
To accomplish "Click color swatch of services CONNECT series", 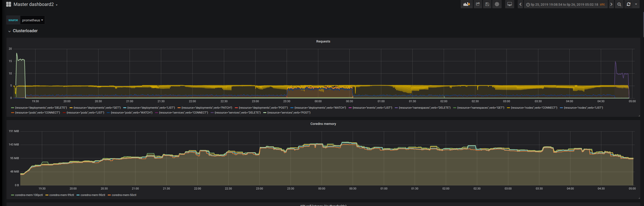I will (x=157, y=113).
